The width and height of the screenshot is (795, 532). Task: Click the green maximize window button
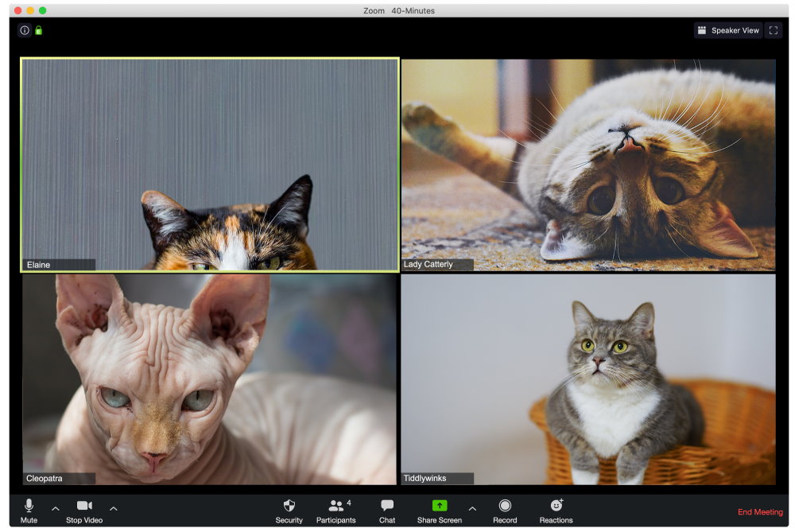pyautogui.click(x=43, y=10)
